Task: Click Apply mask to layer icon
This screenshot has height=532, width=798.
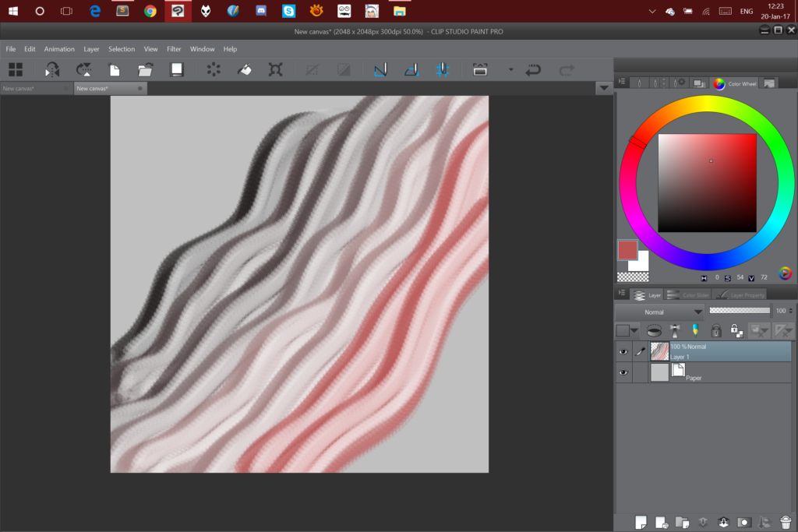Action: 764,522
